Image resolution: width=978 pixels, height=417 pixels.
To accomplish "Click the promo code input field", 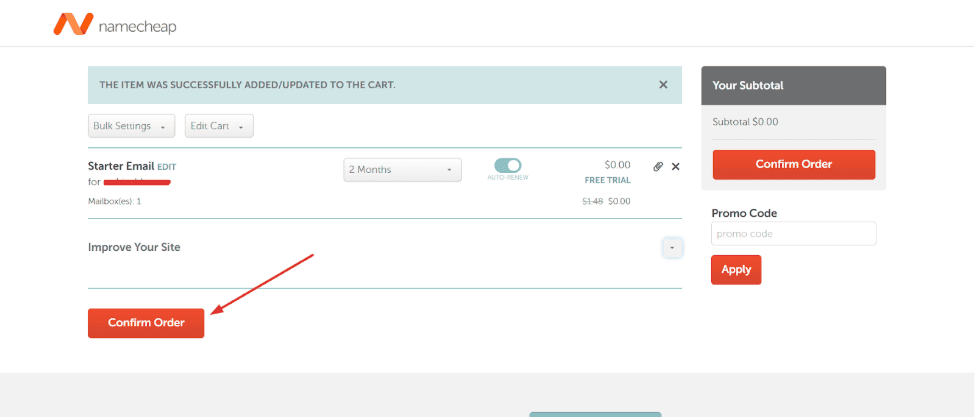I will point(793,234).
